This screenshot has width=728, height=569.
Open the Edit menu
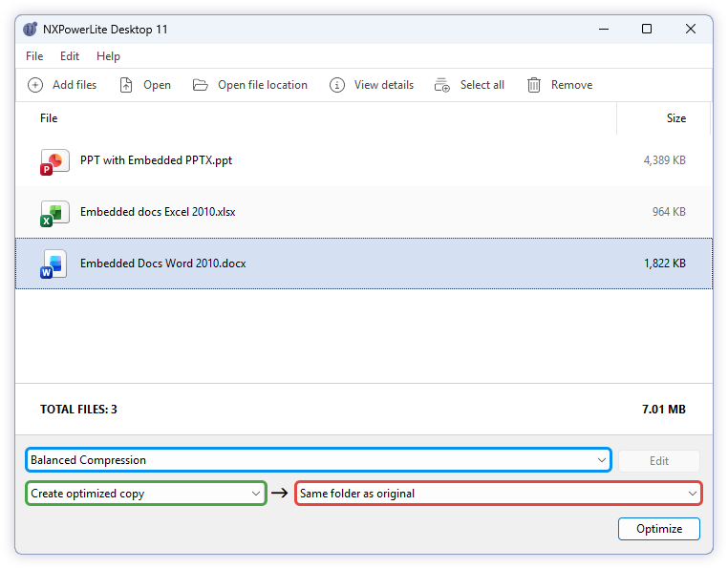click(x=70, y=56)
